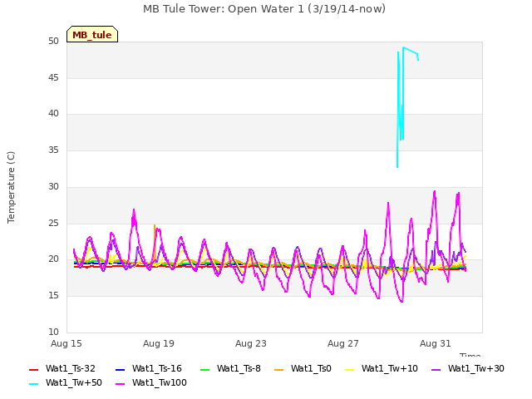Select the Wat1_Tw100 legend entry
The height and width of the screenshot is (399, 532).
pyautogui.click(x=151, y=382)
